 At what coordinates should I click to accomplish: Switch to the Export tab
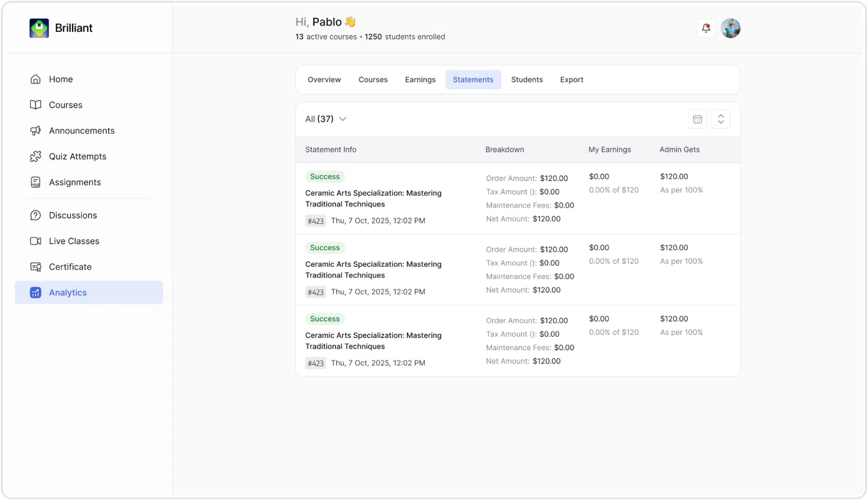[x=571, y=80]
